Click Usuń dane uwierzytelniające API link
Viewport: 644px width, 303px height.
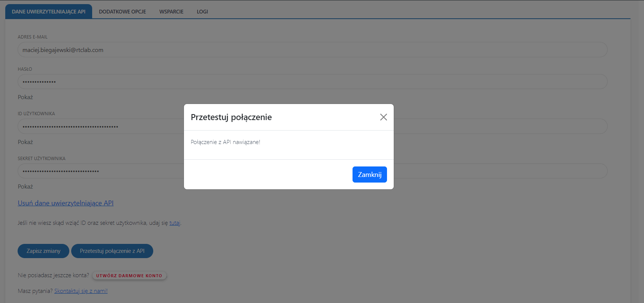coord(66,203)
